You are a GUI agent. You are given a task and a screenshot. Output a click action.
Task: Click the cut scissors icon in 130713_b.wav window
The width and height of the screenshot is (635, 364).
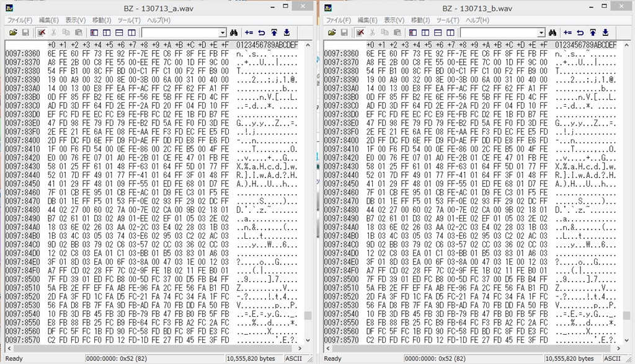[x=372, y=32]
